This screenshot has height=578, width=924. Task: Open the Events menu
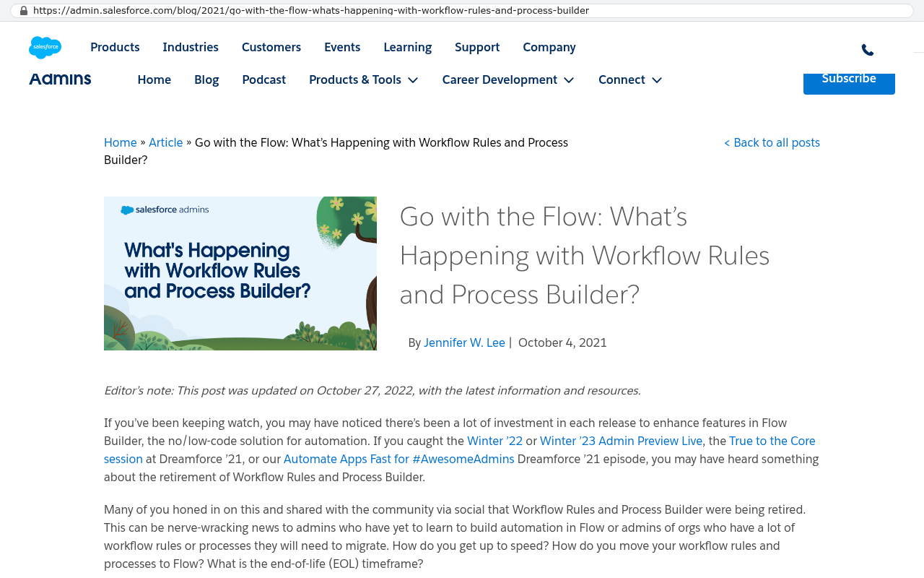pyautogui.click(x=342, y=48)
